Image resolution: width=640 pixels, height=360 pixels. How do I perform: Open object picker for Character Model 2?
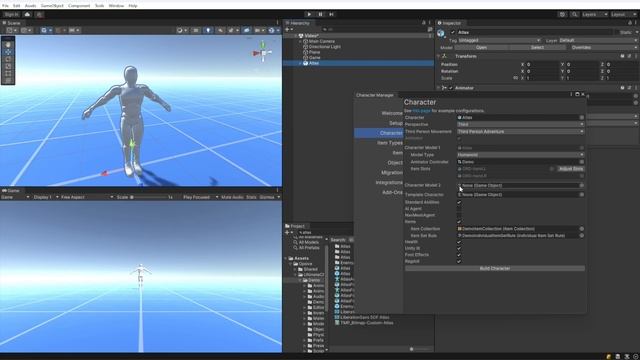582,185
